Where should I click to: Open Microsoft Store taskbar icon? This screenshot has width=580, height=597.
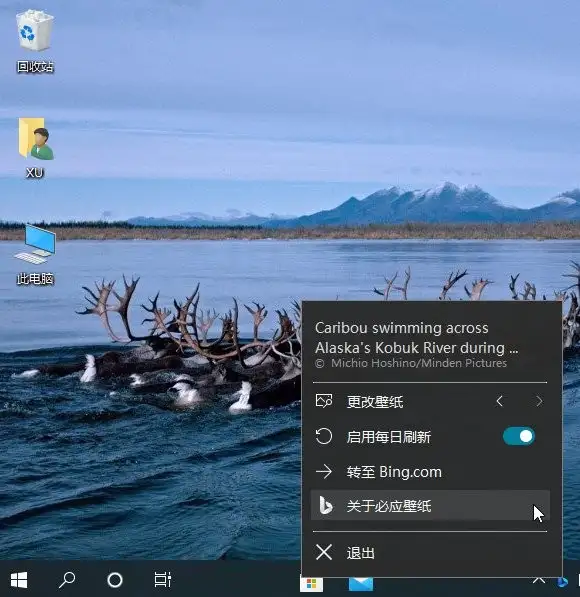(311, 584)
